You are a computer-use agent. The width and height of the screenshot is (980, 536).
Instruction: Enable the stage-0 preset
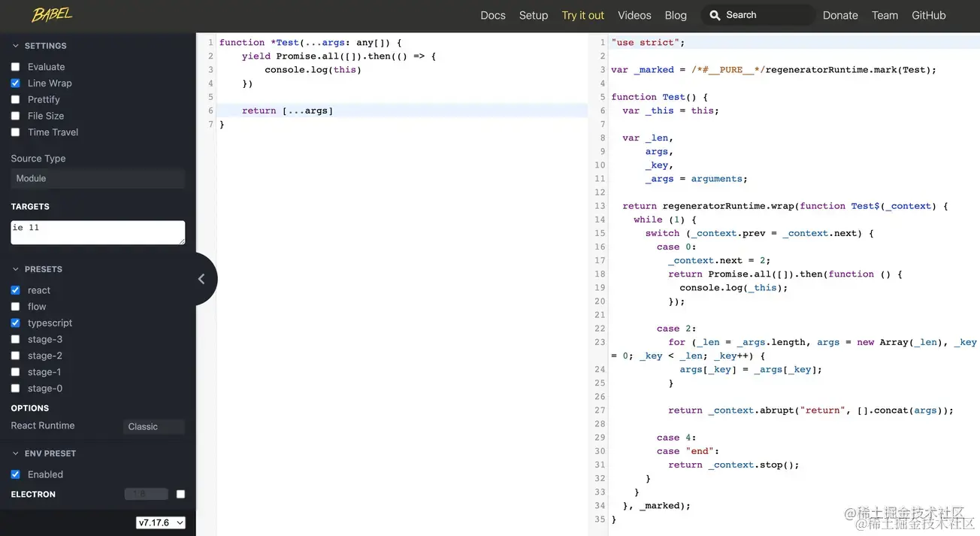15,388
